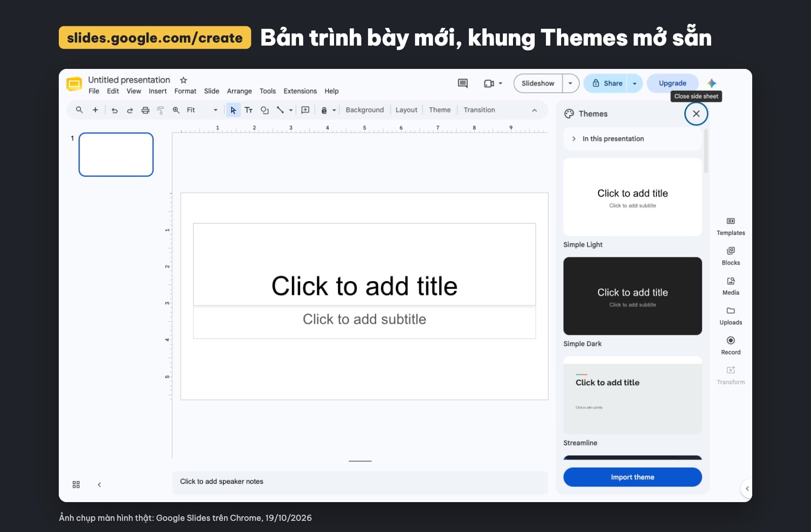Click the redo arrow
Screen dimensions: 811x532
[x=130, y=110]
